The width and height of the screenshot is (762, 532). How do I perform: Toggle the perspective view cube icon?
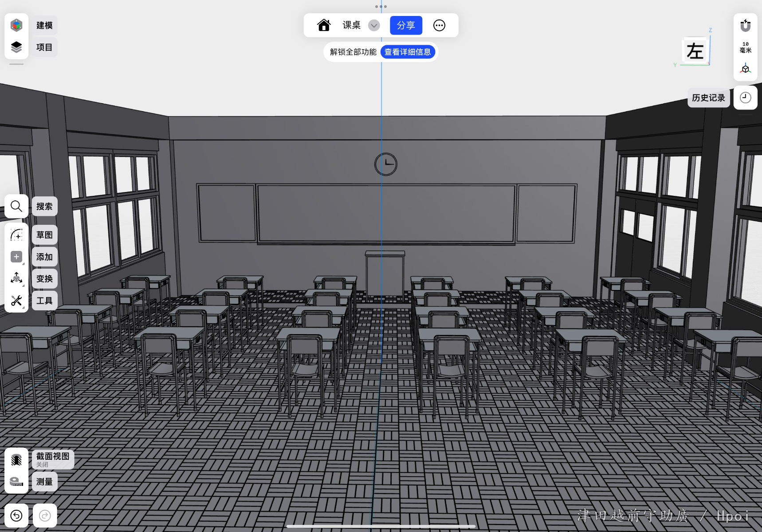point(745,69)
